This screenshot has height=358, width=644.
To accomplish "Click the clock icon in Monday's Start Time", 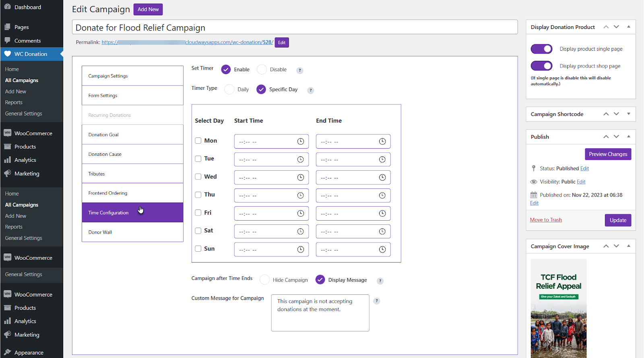I will coord(300,141).
